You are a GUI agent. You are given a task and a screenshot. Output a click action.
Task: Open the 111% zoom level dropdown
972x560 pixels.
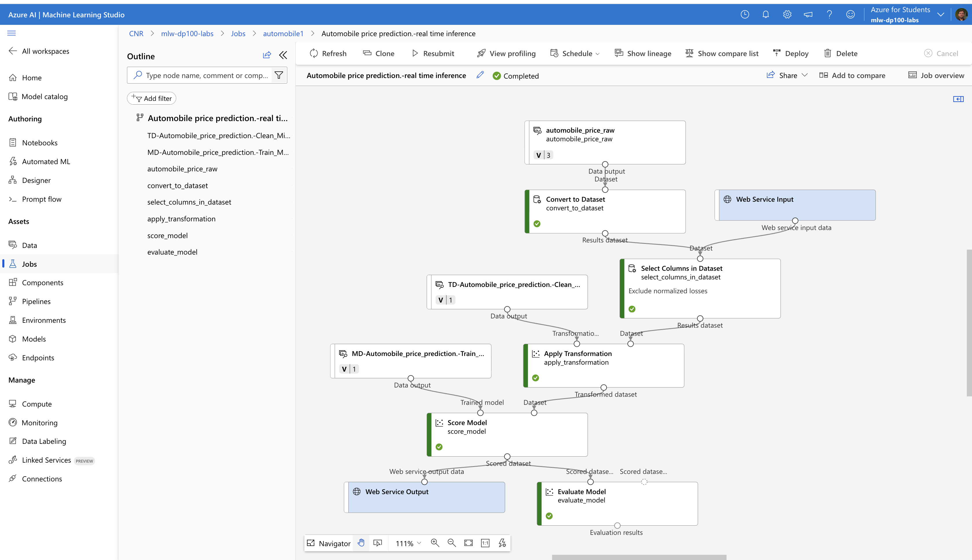(x=408, y=543)
